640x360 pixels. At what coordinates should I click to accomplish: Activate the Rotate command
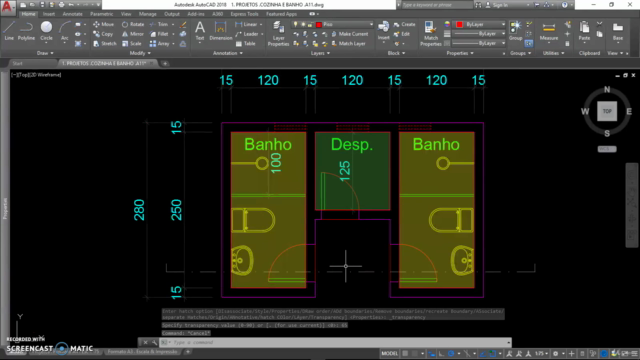(x=133, y=24)
